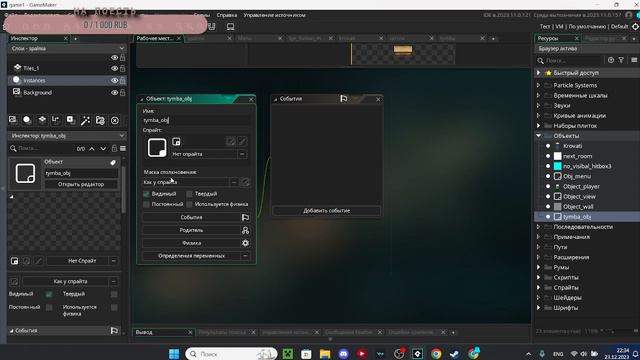Open collision mask menu beside Как у спрайта
Image resolution: width=640 pixels, height=360 pixels.
click(234, 182)
